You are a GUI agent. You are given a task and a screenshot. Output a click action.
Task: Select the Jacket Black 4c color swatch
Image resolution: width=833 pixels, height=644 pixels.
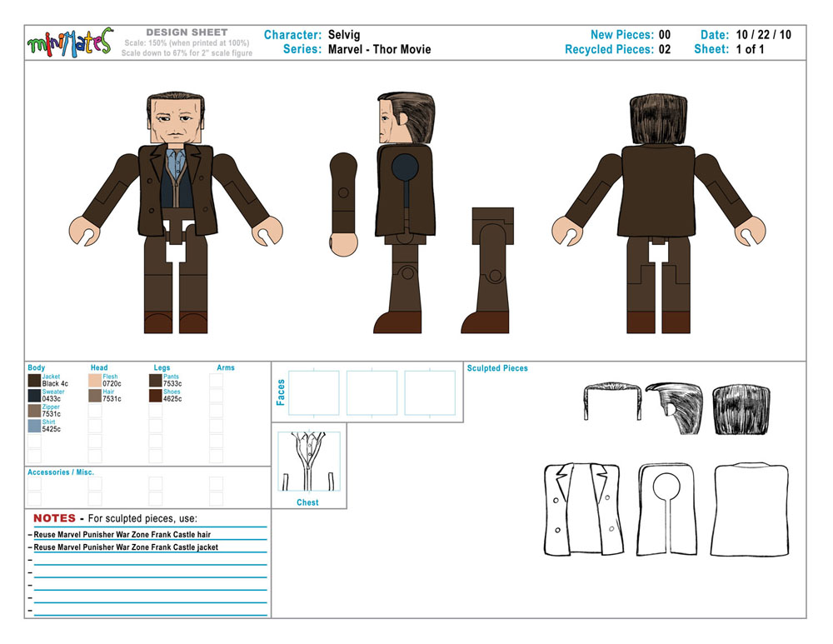(34, 380)
